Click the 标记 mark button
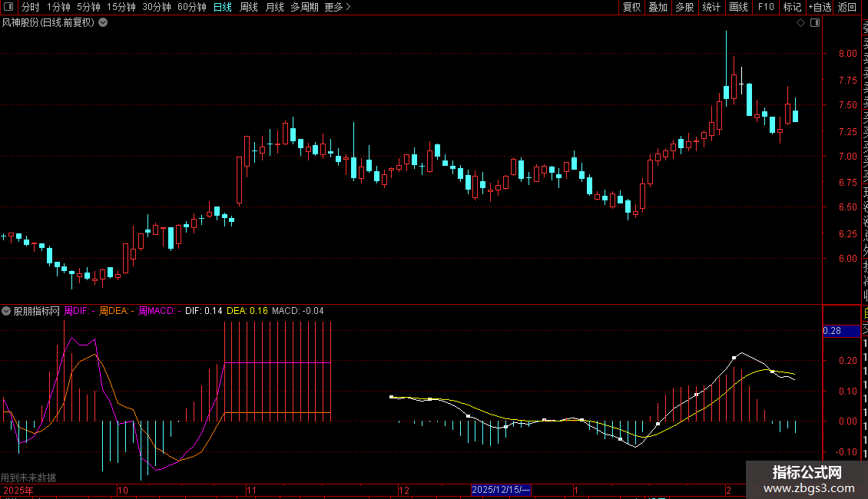The image size is (868, 499). click(792, 7)
